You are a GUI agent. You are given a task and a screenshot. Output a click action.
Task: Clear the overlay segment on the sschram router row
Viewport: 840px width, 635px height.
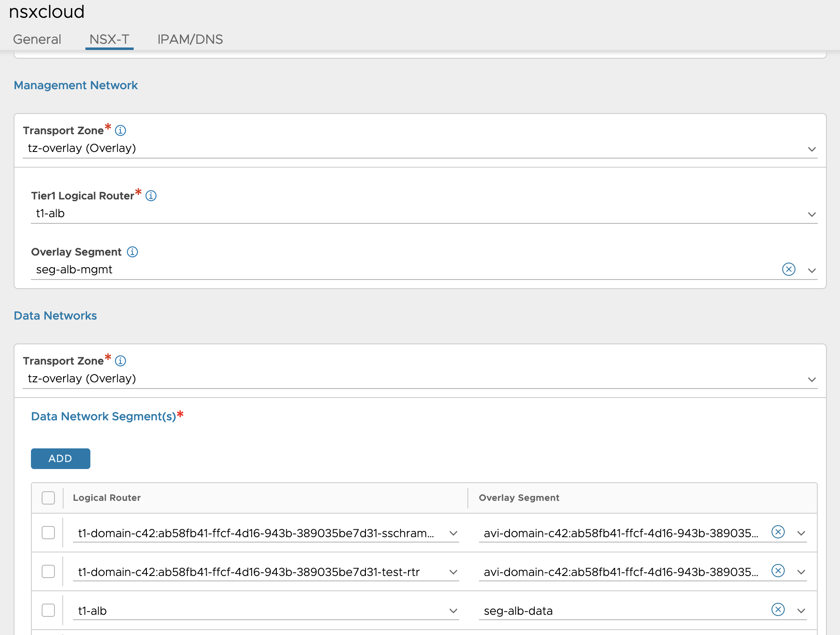pyautogui.click(x=778, y=533)
